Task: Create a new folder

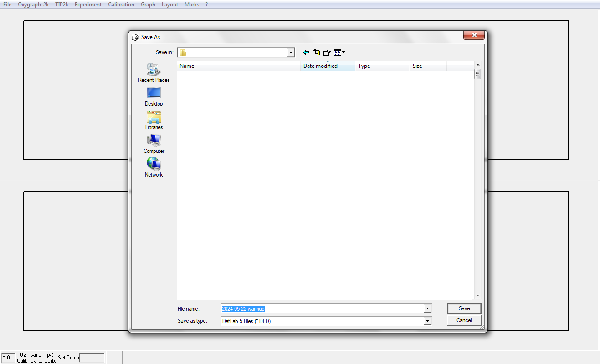Action: pos(327,52)
